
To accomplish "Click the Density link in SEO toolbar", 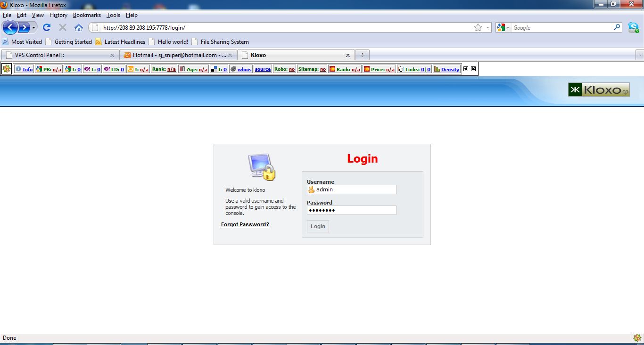I will click(x=450, y=70).
